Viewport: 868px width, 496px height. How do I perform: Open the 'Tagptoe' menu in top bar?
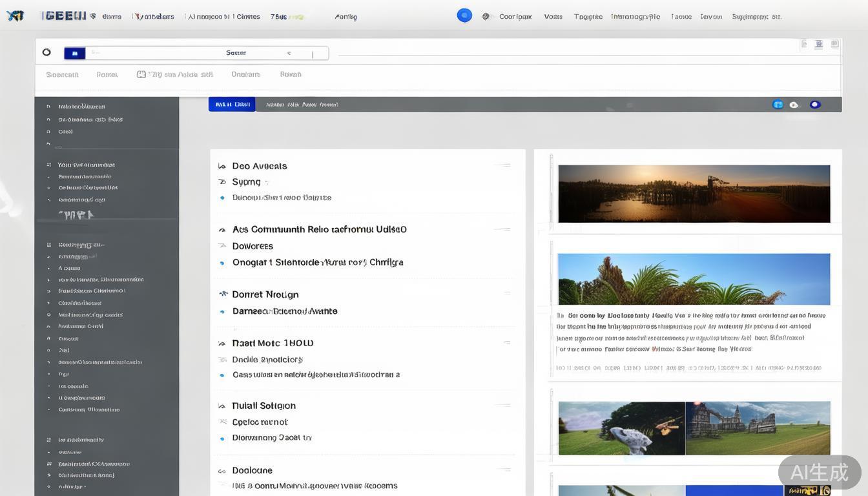[x=588, y=17]
